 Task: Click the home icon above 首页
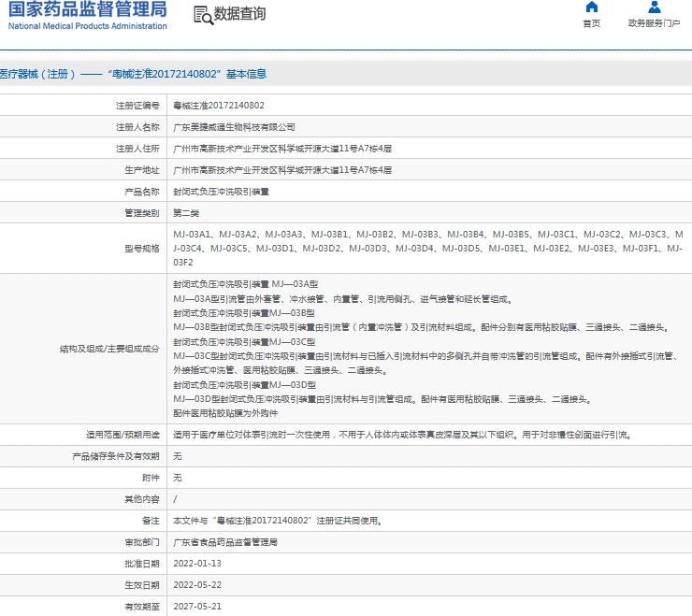(591, 7)
